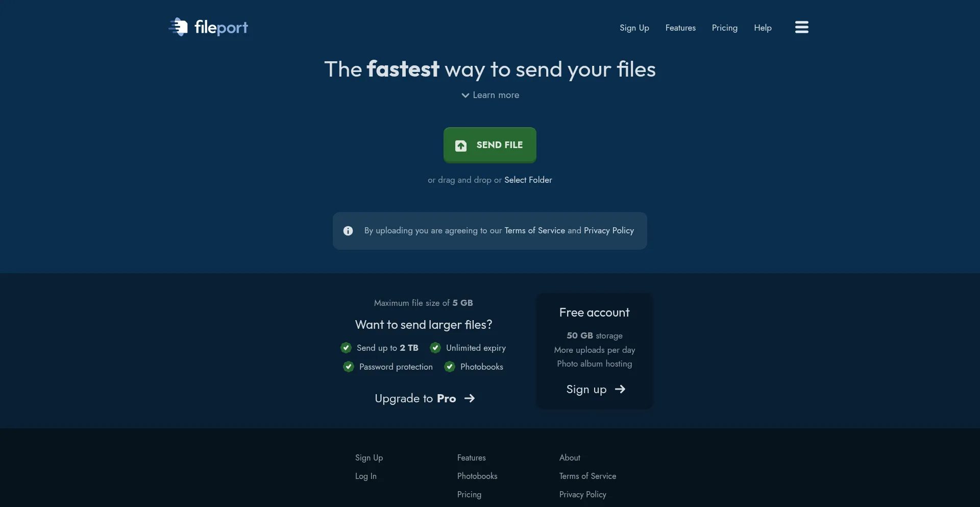Viewport: 980px width, 507px height.
Task: Open the footer Features link
Action: tap(472, 457)
